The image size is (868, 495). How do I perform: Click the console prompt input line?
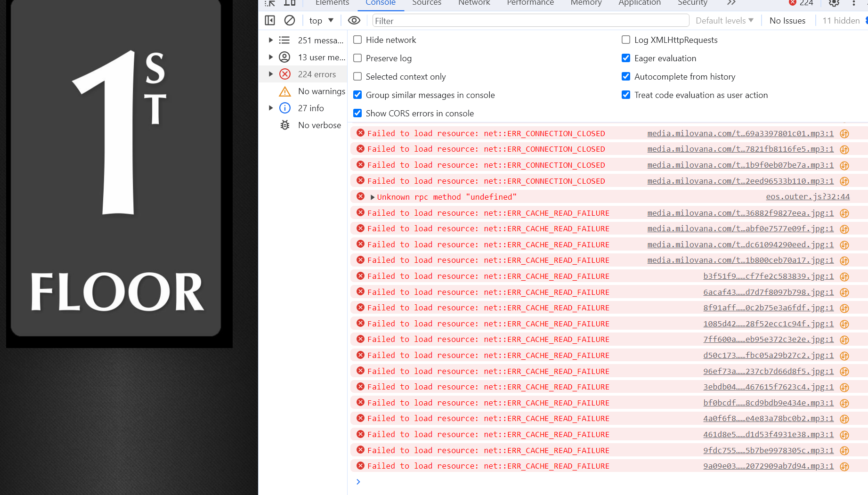[x=608, y=482]
